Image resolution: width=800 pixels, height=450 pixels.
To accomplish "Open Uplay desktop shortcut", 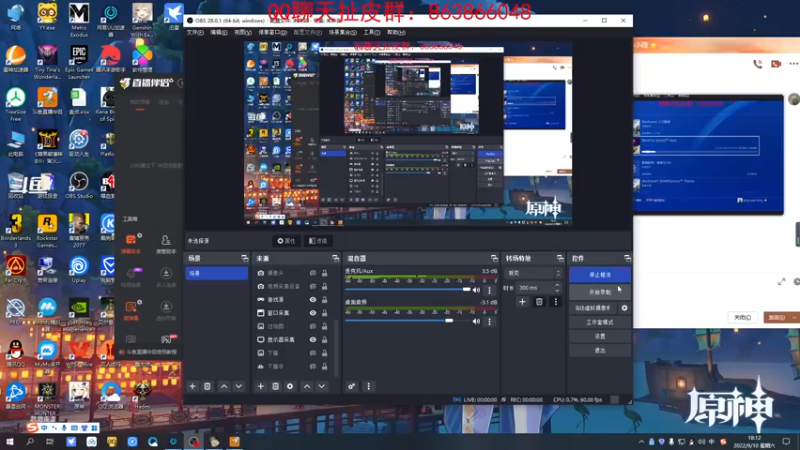I will pos(79,270).
